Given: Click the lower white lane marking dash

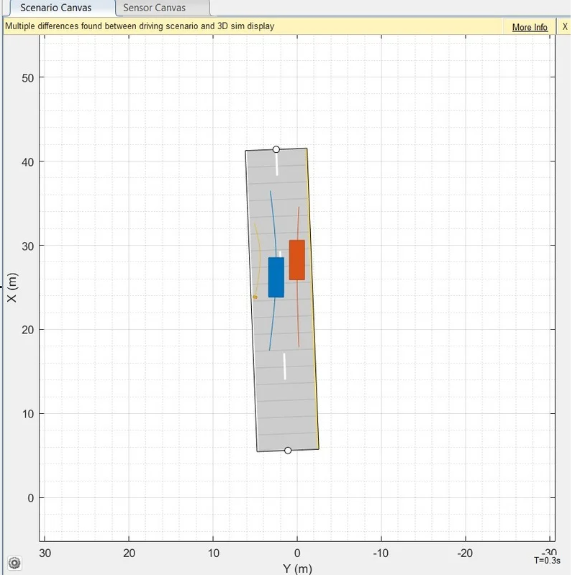Looking at the screenshot, I should tap(284, 366).
